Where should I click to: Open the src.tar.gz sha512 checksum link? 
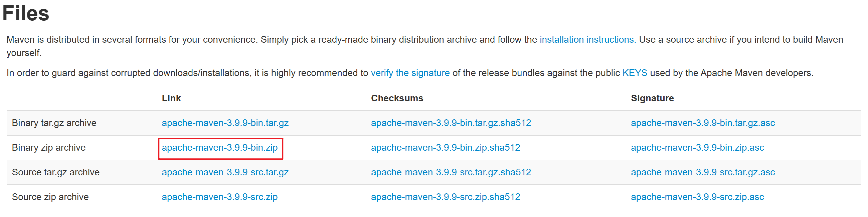click(451, 172)
